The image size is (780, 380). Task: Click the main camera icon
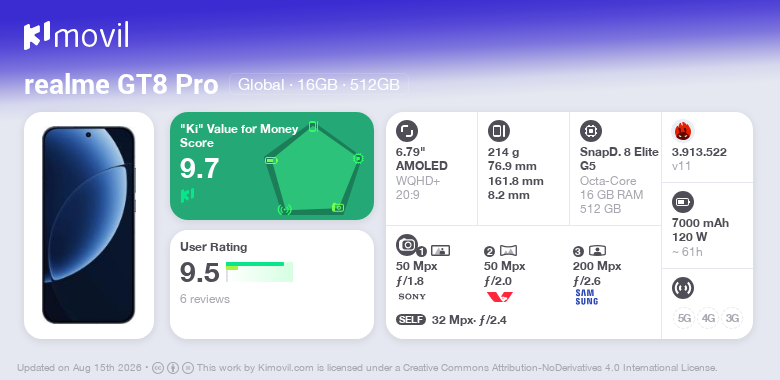pos(407,244)
